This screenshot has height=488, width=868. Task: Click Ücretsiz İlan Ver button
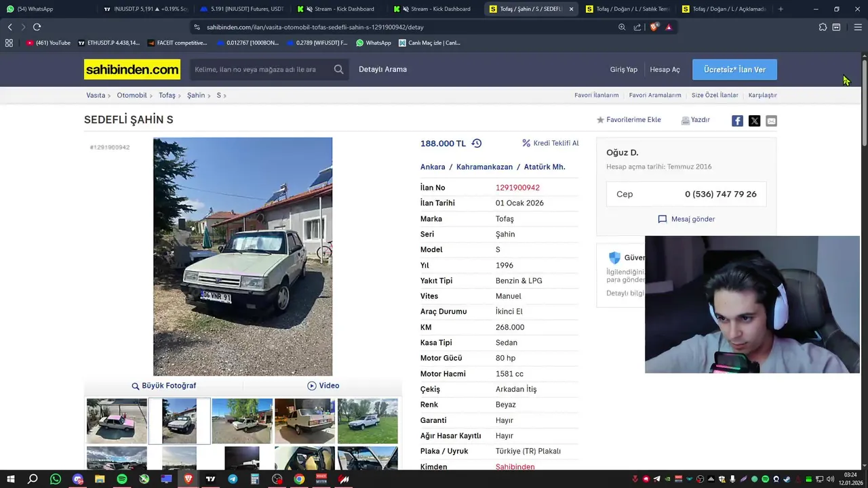(x=734, y=70)
